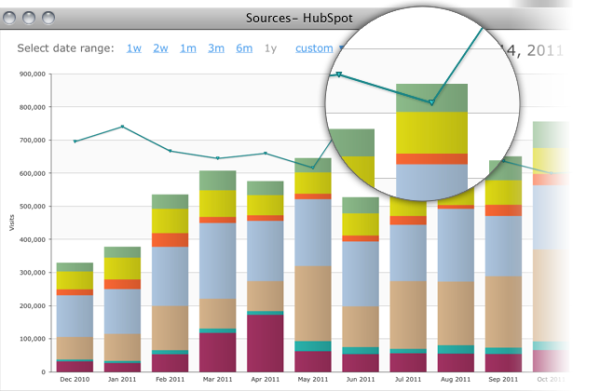Image resolution: width=600 pixels, height=391 pixels.
Task: Open the custom date range dropdown
Action: tap(314, 48)
